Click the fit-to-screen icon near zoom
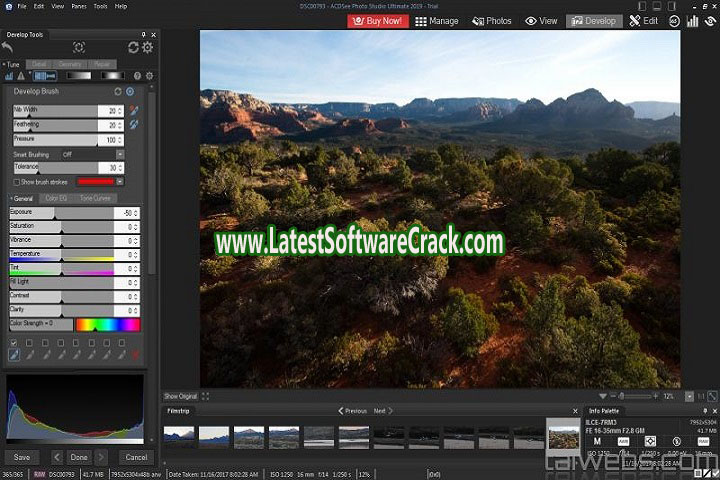The image size is (720, 480). click(x=712, y=396)
